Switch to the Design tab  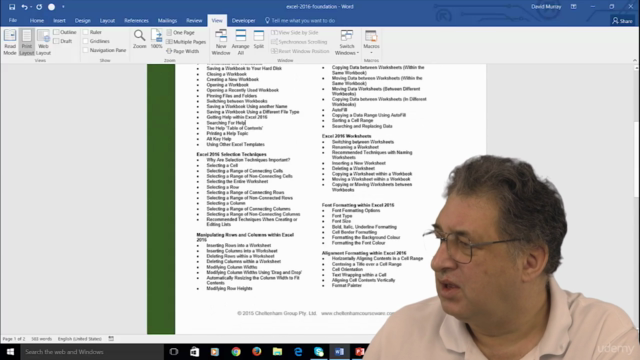coord(82,20)
